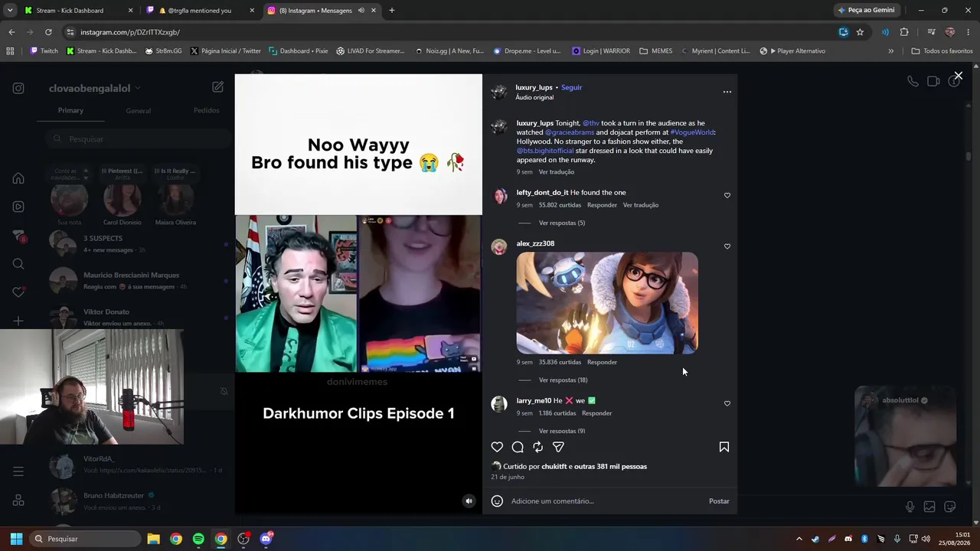Click the Instagram logo icon

coord(18,88)
